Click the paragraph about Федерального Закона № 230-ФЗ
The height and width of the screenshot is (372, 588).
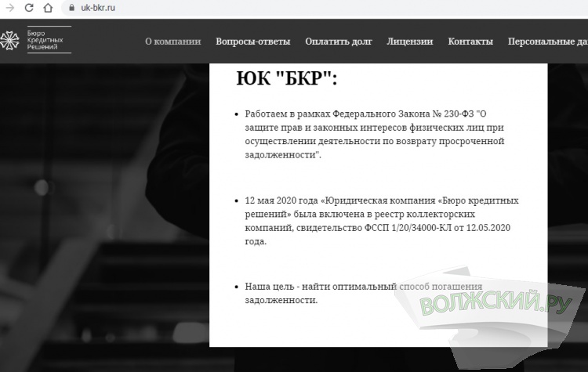click(x=375, y=134)
